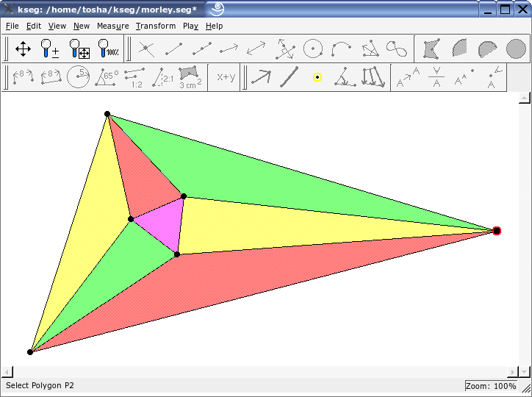The height and width of the screenshot is (397, 532).
Task: Open the Measure menu
Action: click(112, 26)
